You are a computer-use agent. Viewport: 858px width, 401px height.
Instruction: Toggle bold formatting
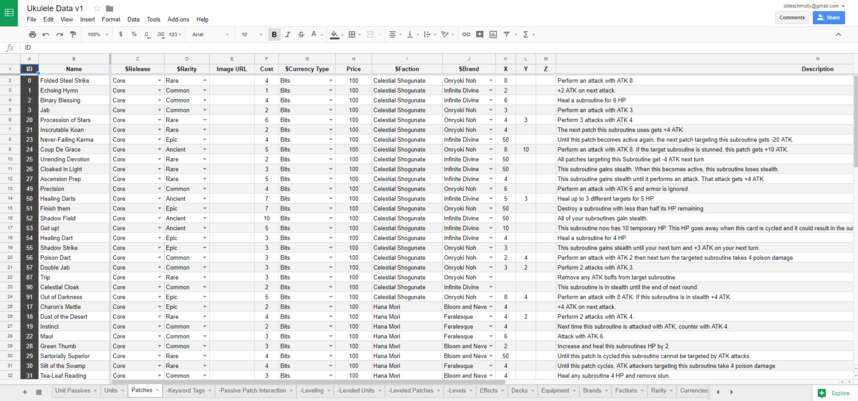pos(274,34)
